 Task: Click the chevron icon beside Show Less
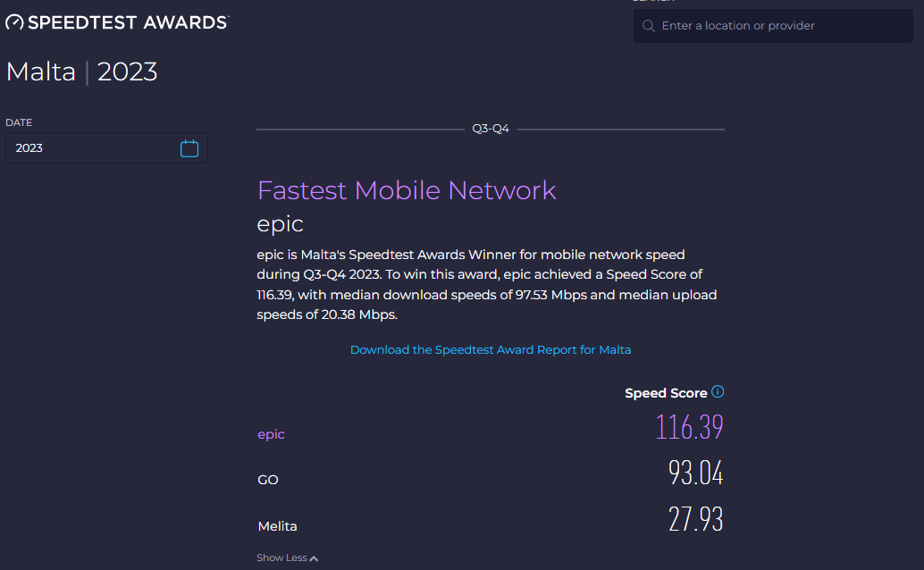314,557
